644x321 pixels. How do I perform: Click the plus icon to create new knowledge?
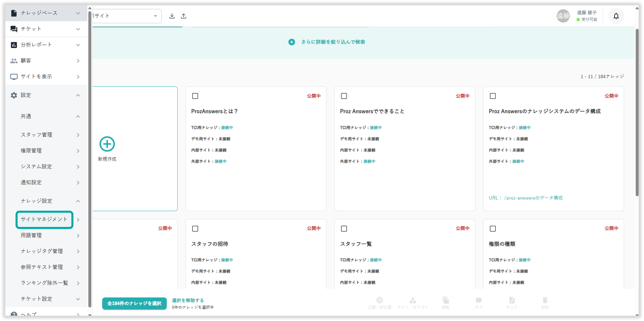point(107,144)
